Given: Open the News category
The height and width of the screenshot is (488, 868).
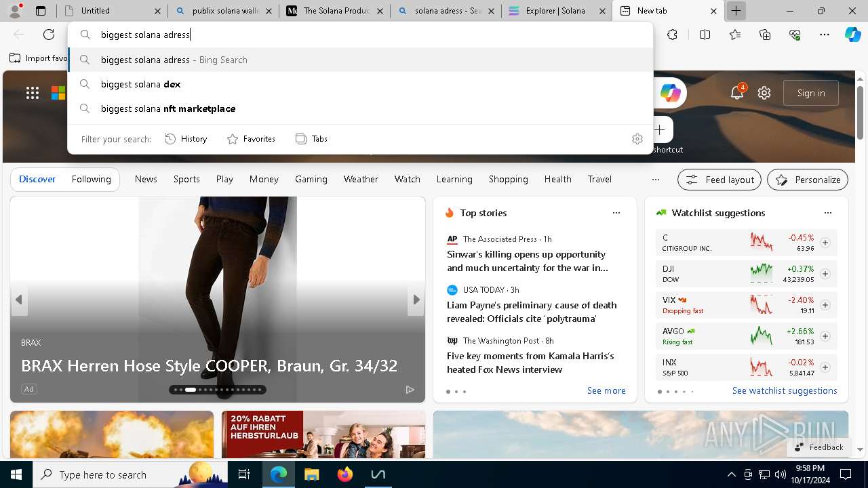Looking at the screenshot, I should pos(146,179).
